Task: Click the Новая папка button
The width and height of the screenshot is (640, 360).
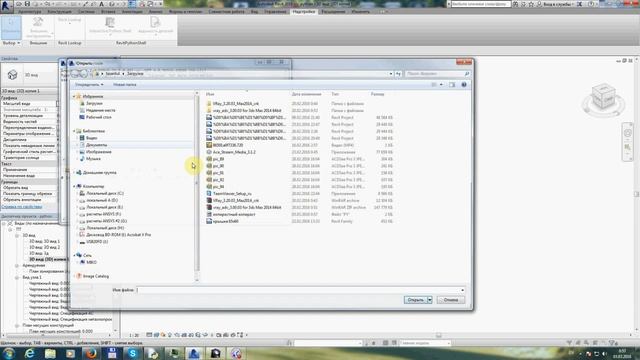Action: (124, 84)
